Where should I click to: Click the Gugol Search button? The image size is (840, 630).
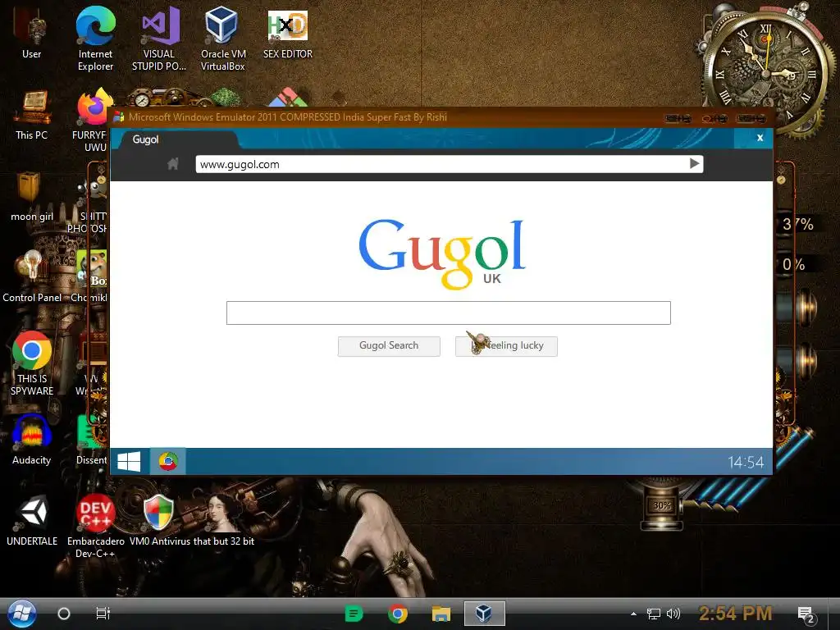[389, 346]
